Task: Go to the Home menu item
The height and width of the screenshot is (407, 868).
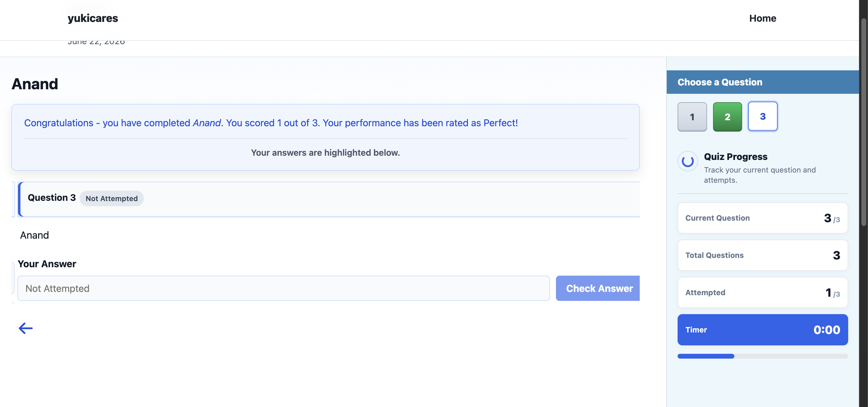Action: coord(763,18)
